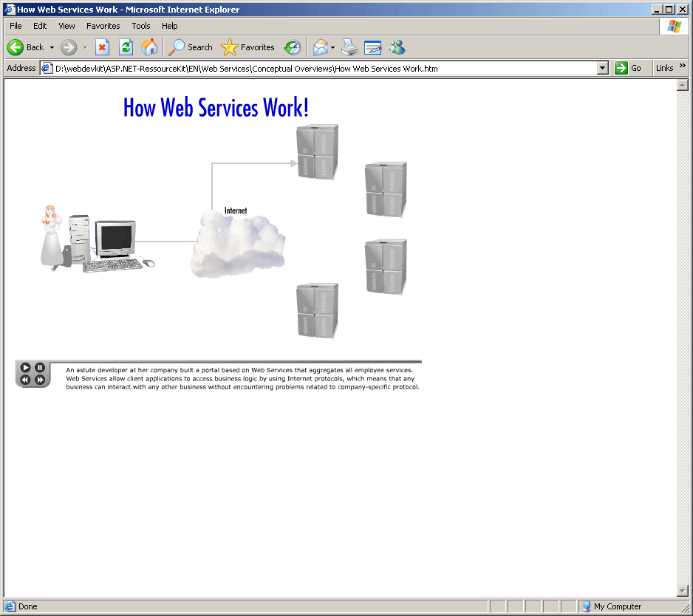
Task: Click the 'Internet' label above cloud
Action: pyautogui.click(x=236, y=211)
